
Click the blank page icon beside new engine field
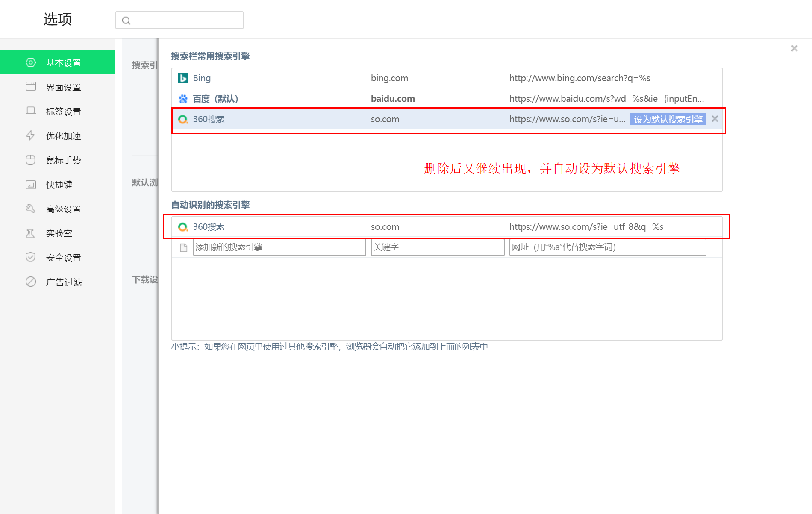pyautogui.click(x=184, y=247)
